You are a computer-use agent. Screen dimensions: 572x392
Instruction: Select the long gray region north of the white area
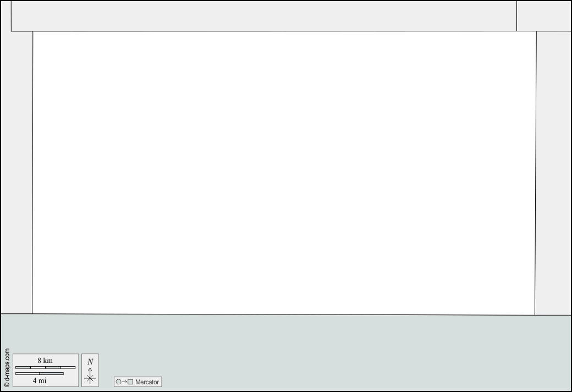point(264,16)
